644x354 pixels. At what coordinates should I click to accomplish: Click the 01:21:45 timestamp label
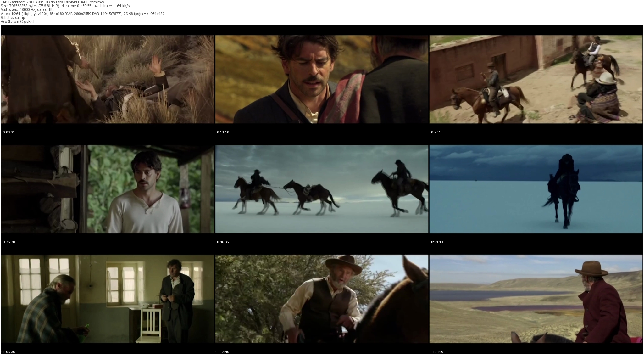[436, 352]
